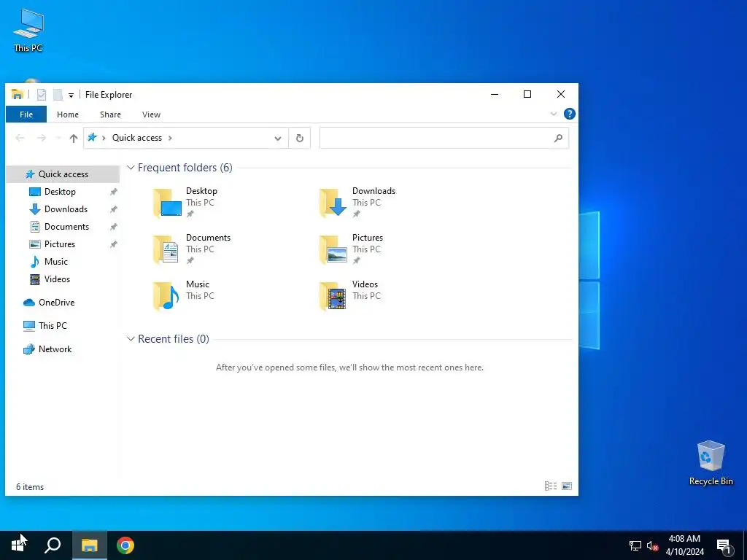Click File Explorer in the taskbar
The width and height of the screenshot is (747, 560).
[89, 545]
